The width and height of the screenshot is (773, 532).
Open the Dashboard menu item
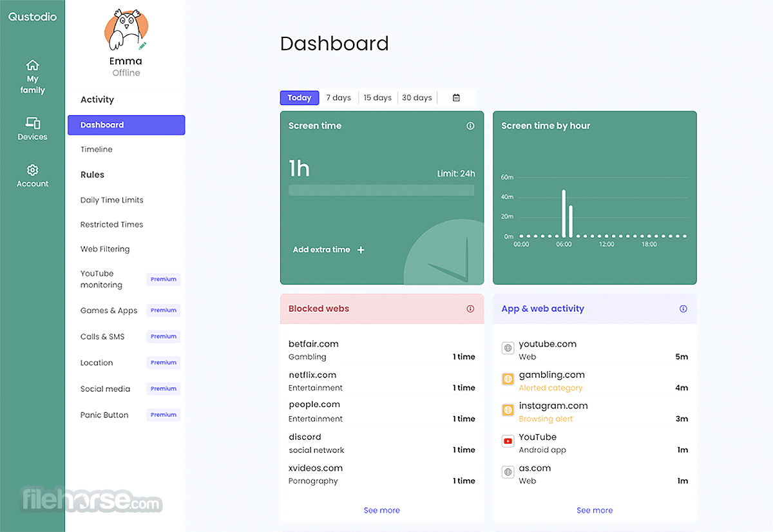click(126, 125)
